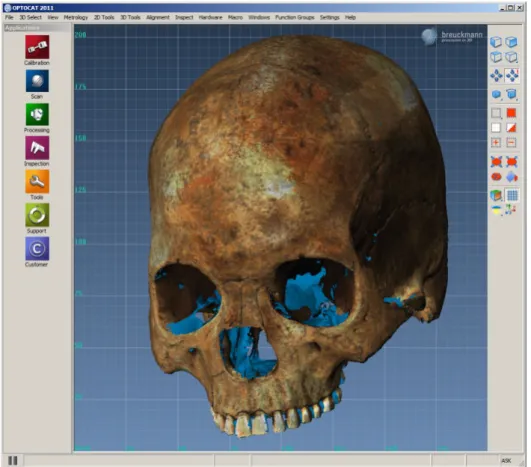531x467 pixels.
Task: Click the four-arrow move icon without exclamation mark
Action: (x=496, y=76)
